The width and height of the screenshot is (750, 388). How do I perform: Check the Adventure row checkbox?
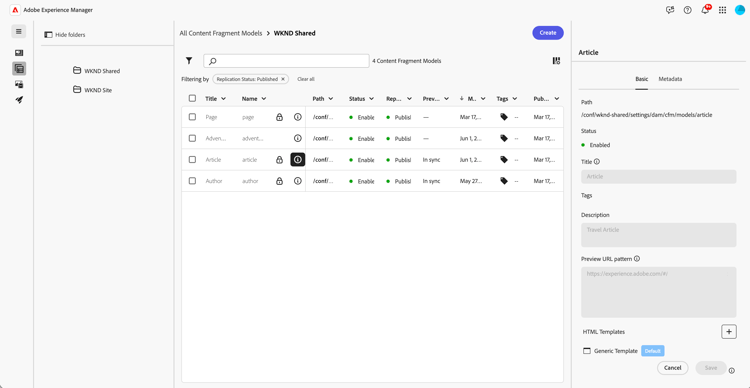tap(192, 138)
